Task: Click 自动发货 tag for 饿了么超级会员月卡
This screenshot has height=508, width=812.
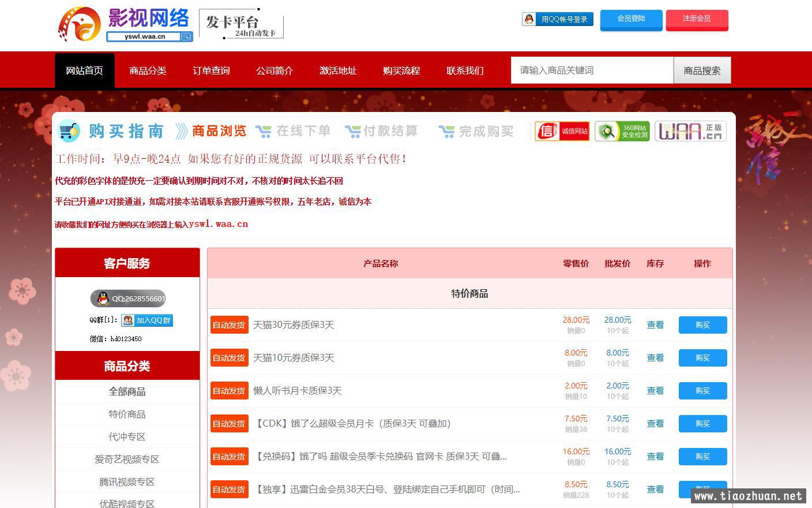Action: [230, 424]
